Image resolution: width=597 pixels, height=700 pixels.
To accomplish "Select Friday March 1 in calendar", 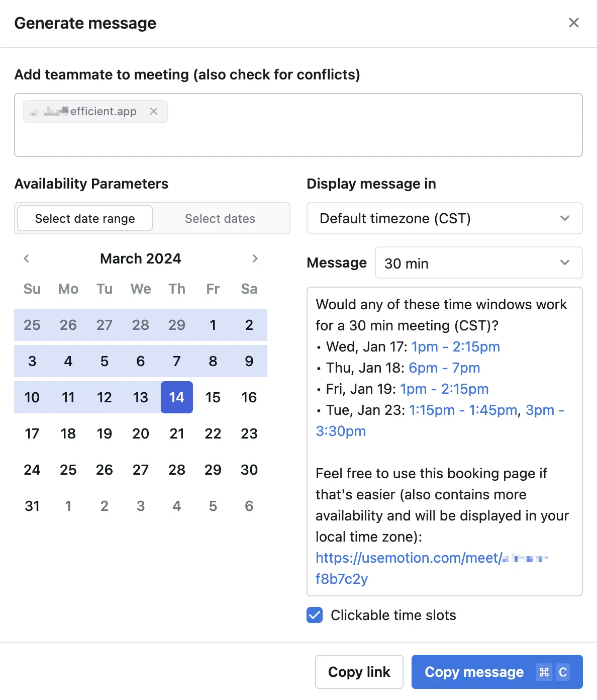I will (213, 325).
